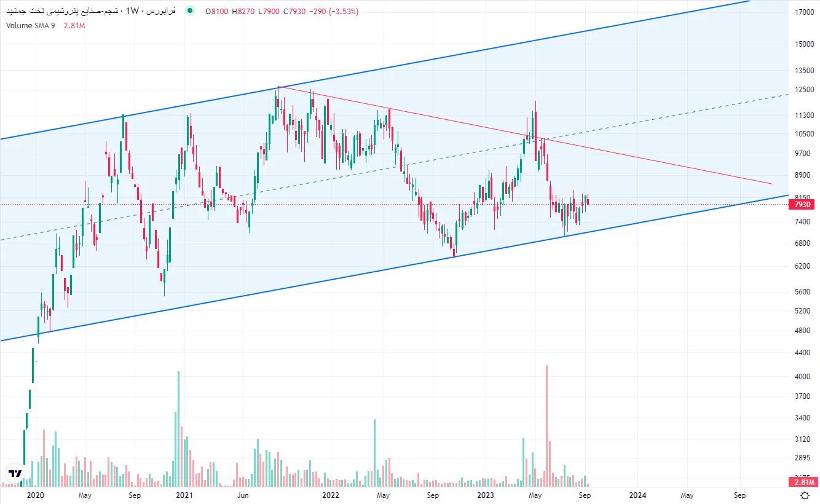Screen dimensions: 820x504
Task: Click the −290 (−3.53%) change value
Action: pos(333,11)
